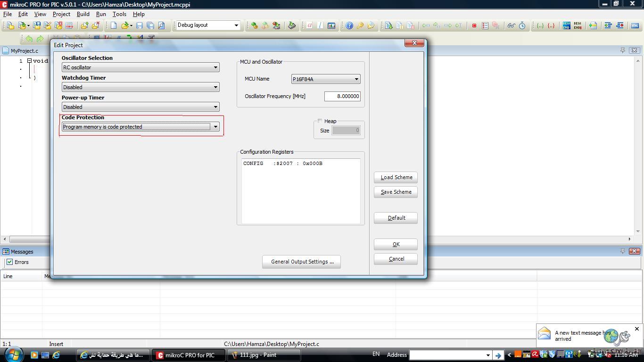Click the Save Scheme button
This screenshot has width=644, height=362.
396,192
